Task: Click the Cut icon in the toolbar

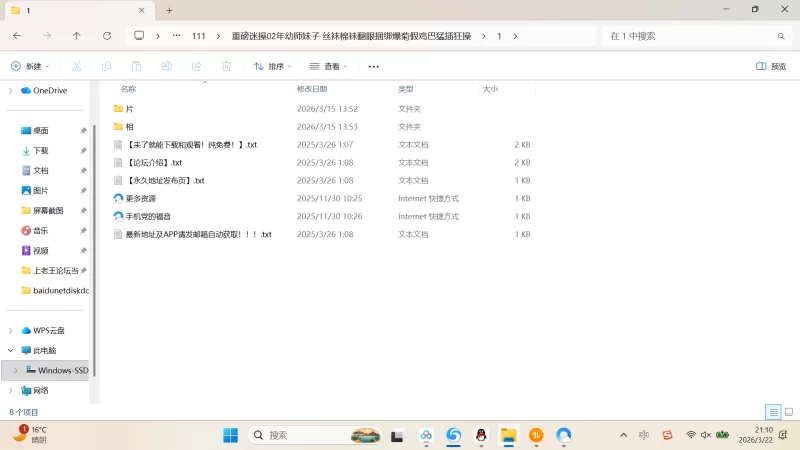Action: tap(76, 66)
